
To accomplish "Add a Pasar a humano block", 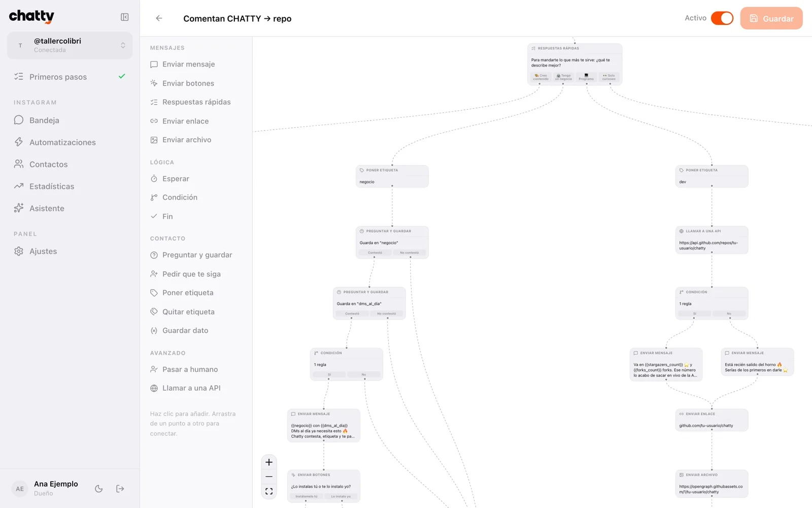I will point(196,369).
